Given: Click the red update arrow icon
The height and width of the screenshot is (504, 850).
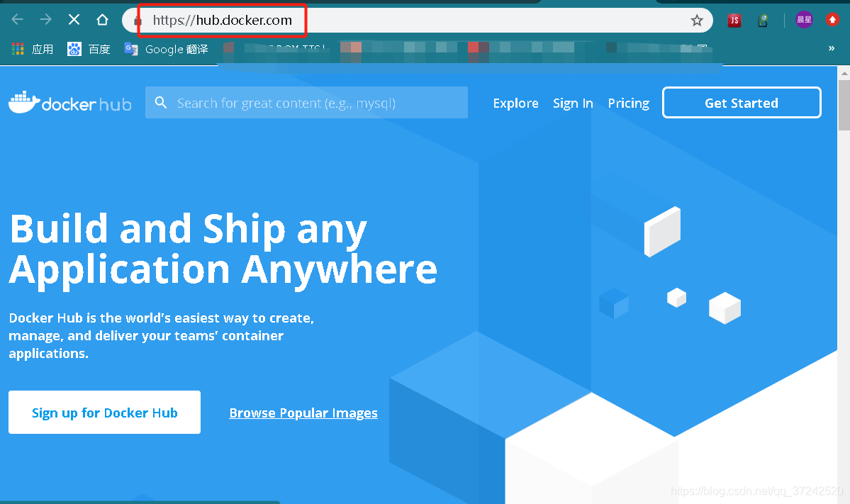Looking at the screenshot, I should 833,20.
